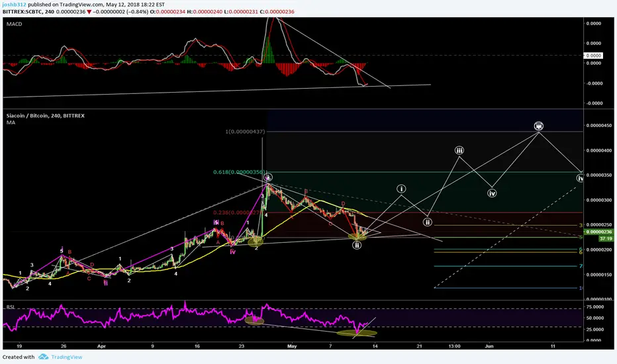Select the BITTREX:SCBTC, 240 symbol header

coord(28,12)
